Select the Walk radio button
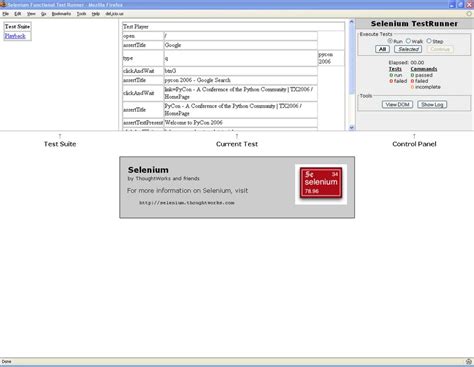This screenshot has height=367, width=474. [408, 41]
